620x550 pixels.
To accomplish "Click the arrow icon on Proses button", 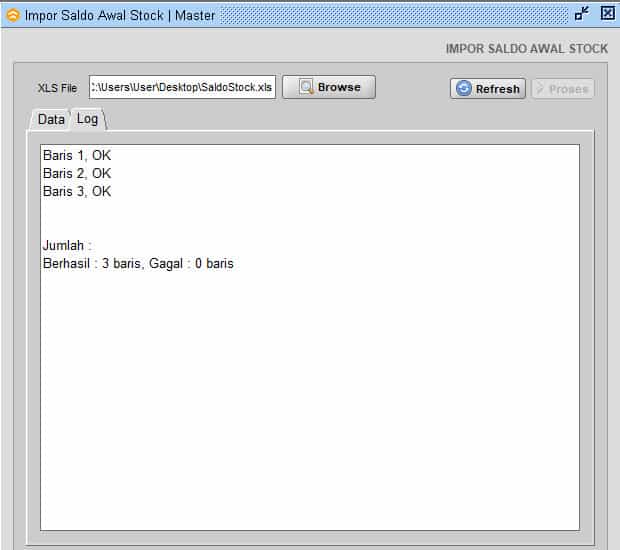I will click(x=540, y=89).
